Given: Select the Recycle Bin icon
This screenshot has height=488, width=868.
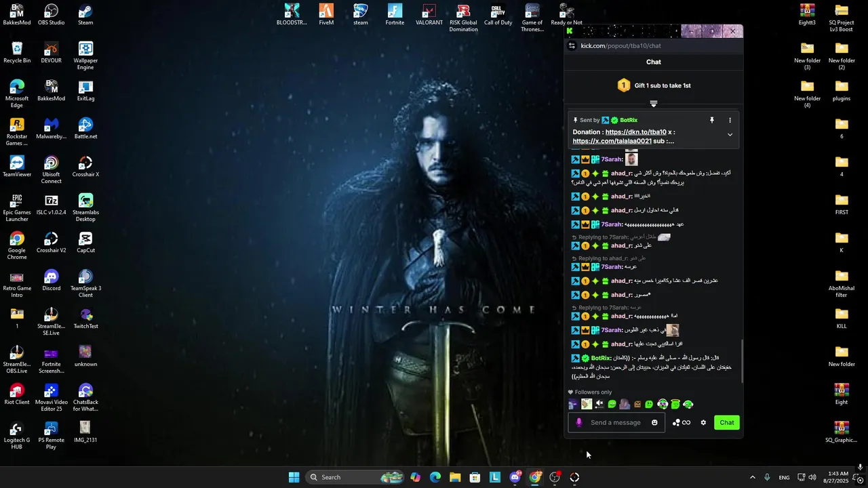Looking at the screenshot, I should tap(17, 53).
